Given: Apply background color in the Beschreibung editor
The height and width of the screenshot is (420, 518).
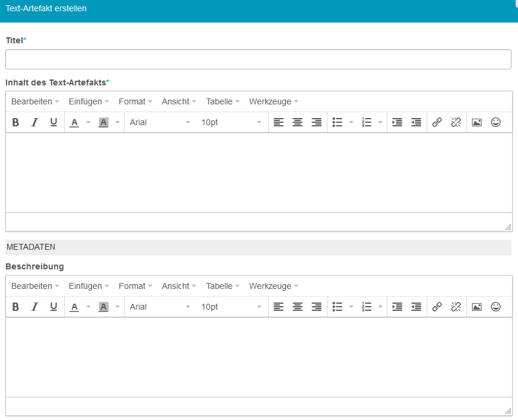Looking at the screenshot, I should pyautogui.click(x=103, y=307).
